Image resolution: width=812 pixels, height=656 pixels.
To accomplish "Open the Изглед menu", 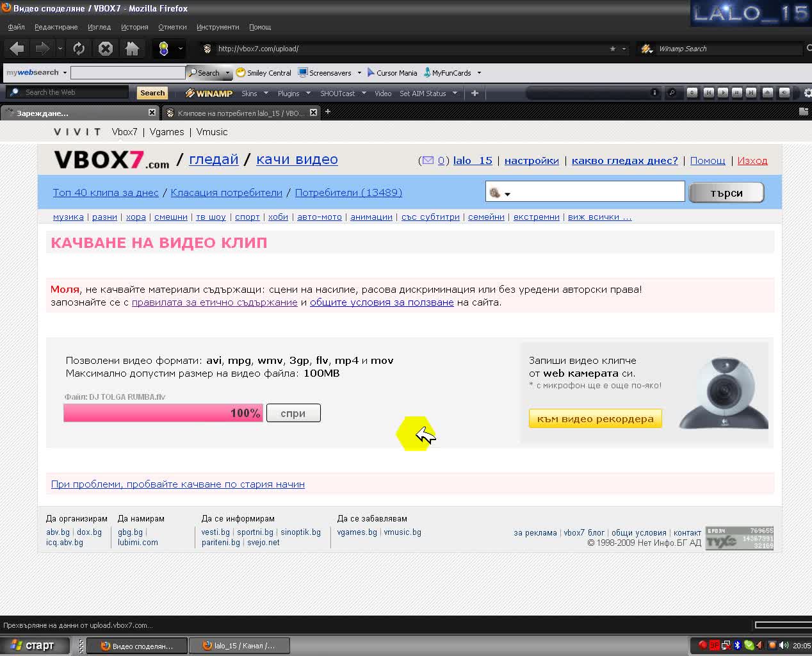I will click(99, 27).
